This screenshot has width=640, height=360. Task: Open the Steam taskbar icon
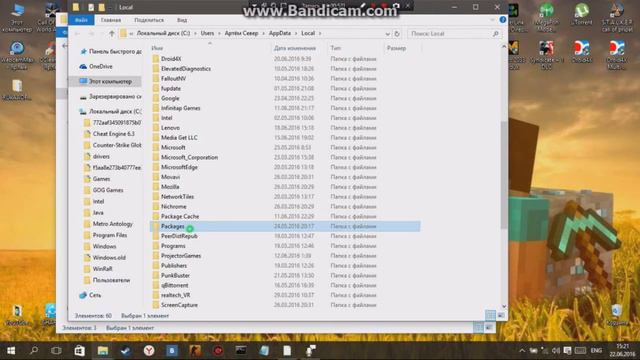[x=125, y=350]
